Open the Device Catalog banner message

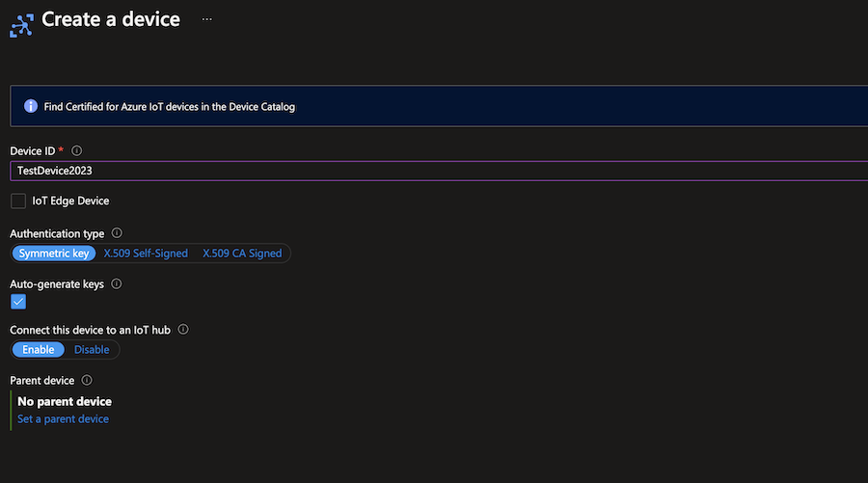pos(170,107)
